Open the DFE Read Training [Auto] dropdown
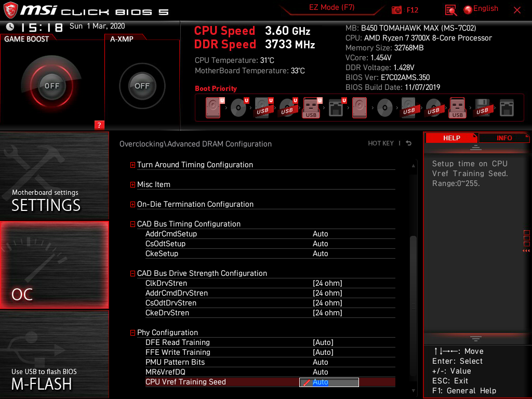Viewport: 532px width, 399px height. pos(323,342)
